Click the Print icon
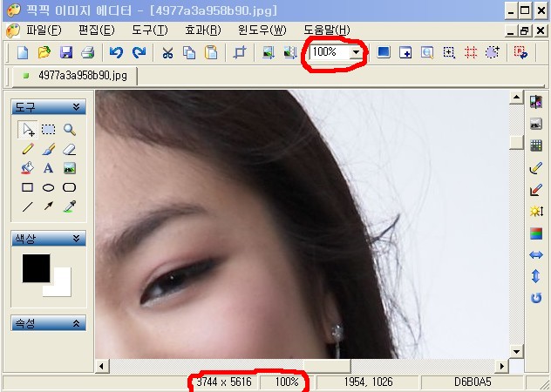Screen dimensions: 551x392 point(87,53)
